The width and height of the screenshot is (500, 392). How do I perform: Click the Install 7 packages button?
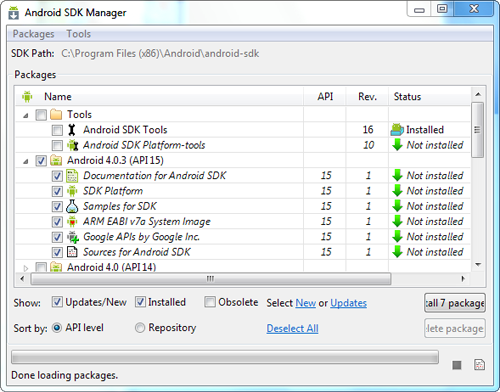(455, 303)
